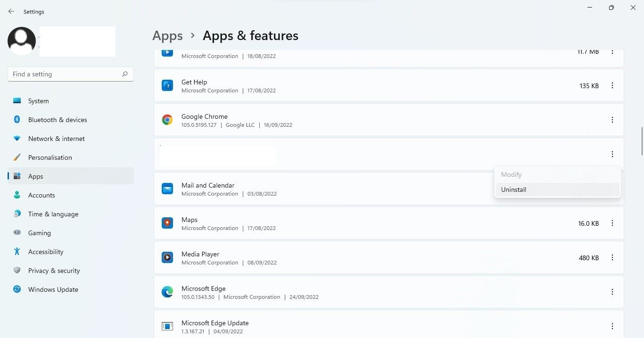Select Modify in the context menu

point(557,174)
